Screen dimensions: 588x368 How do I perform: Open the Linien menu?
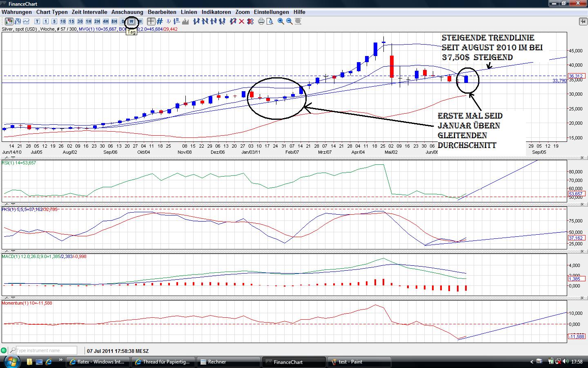tap(189, 12)
